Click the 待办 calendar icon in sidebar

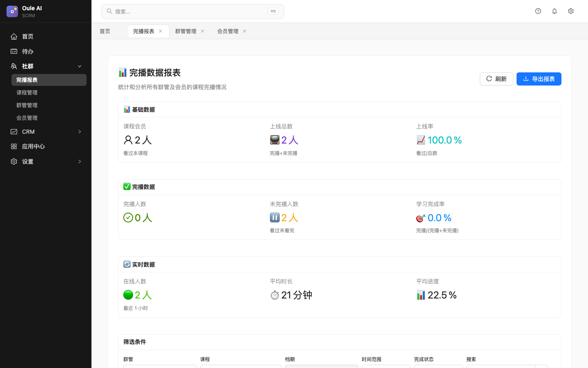click(x=14, y=52)
